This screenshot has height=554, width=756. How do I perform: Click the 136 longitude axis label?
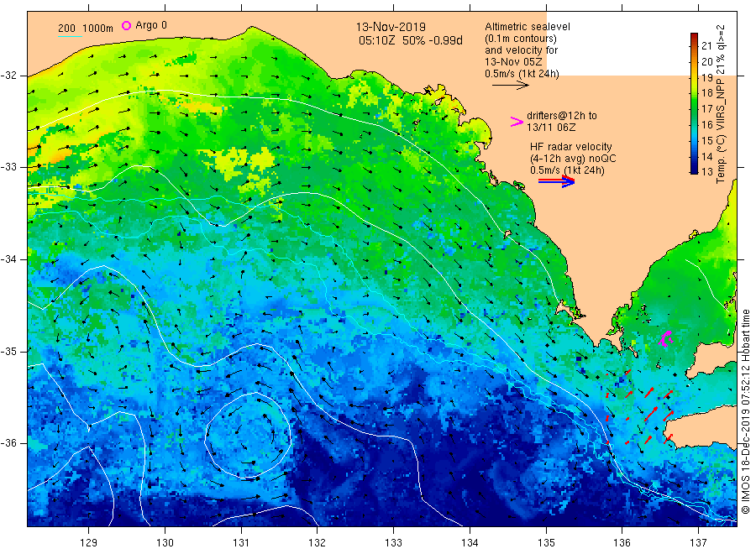pos(622,543)
